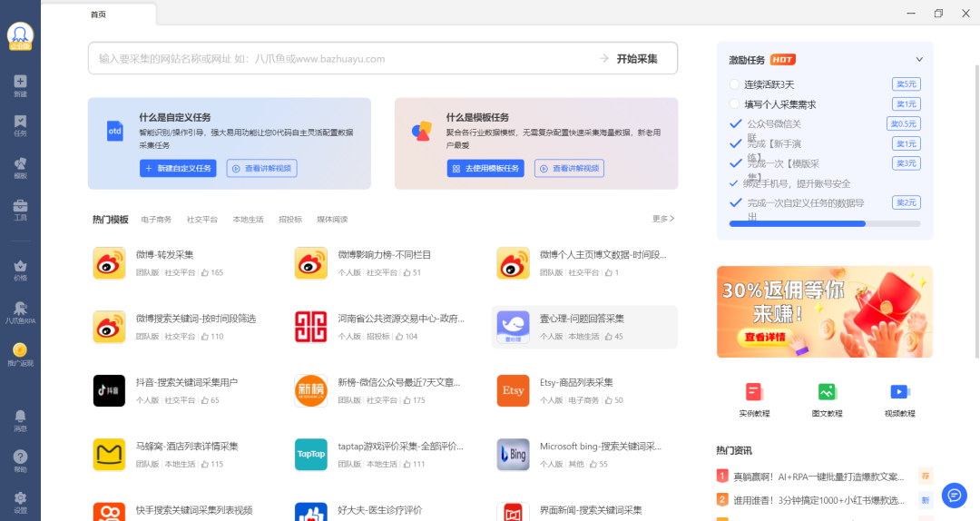
Task: Click the checkmark beside 完成一次【模版采集】
Action: coord(736,163)
